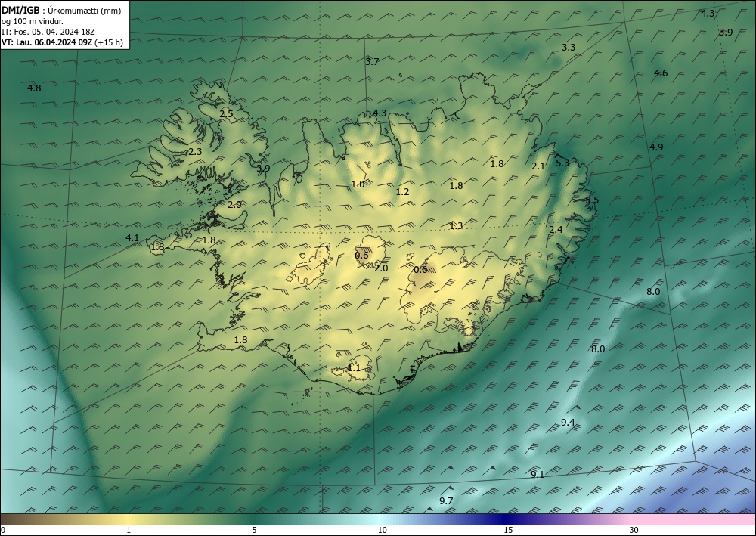Click the 4.6 value in the northeast sea
The image size is (756, 536).
[661, 73]
